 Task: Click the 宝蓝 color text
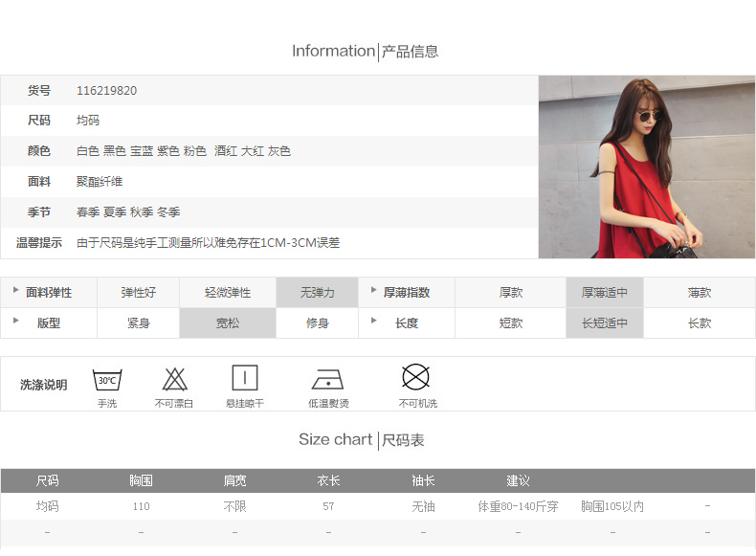pyautogui.click(x=142, y=151)
